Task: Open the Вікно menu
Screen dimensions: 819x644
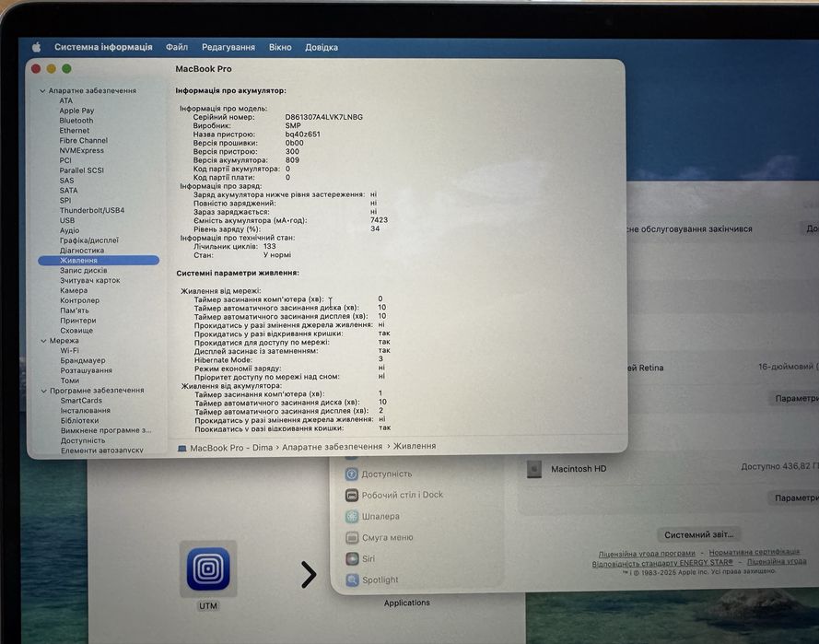Action: tap(280, 47)
